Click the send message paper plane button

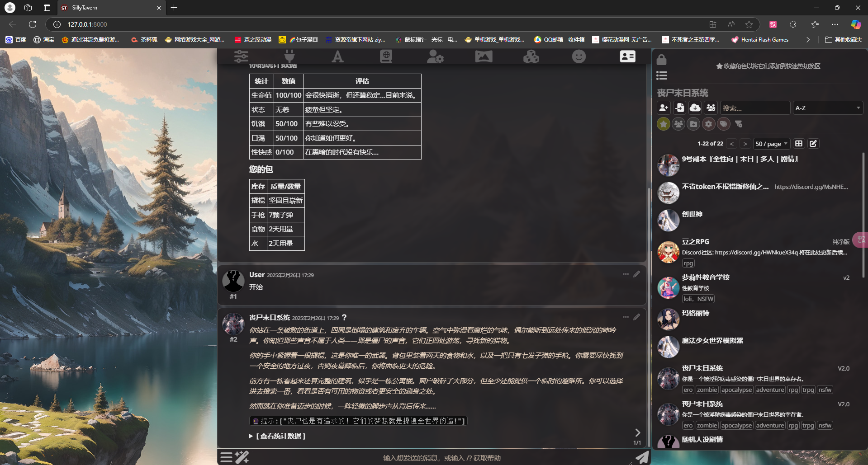642,457
